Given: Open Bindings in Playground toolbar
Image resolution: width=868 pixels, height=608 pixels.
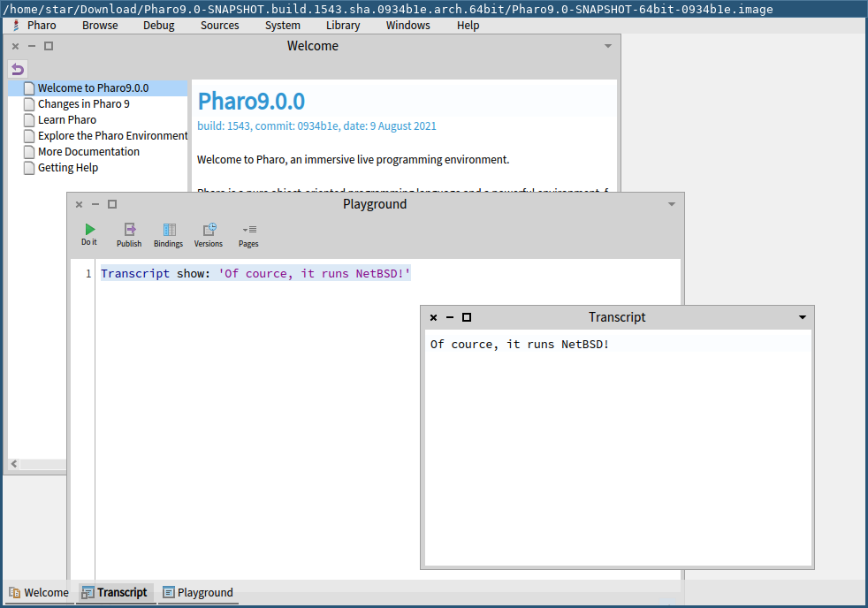Looking at the screenshot, I should point(168,234).
